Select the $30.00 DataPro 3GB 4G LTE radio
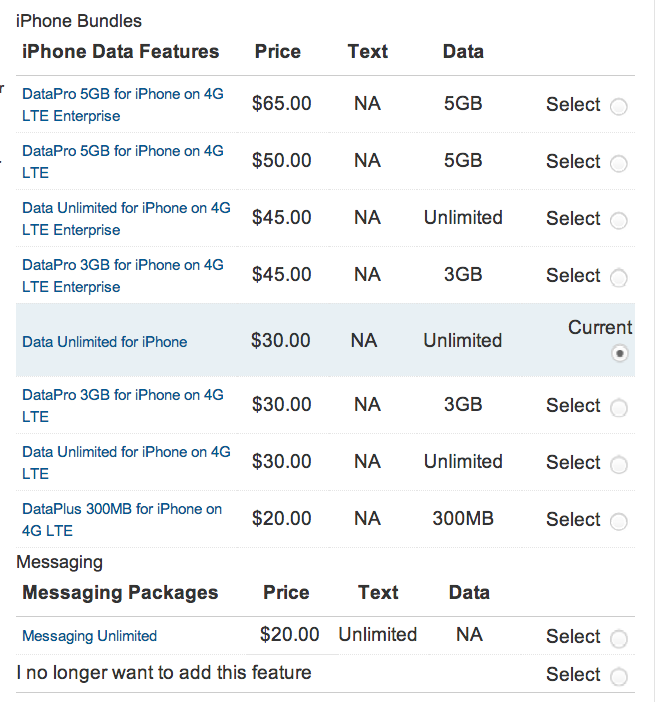Viewport: 667px width, 702px height. click(619, 407)
